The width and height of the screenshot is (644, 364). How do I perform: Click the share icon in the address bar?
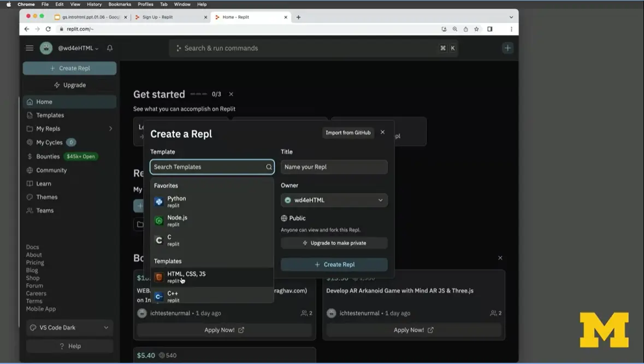point(466,29)
